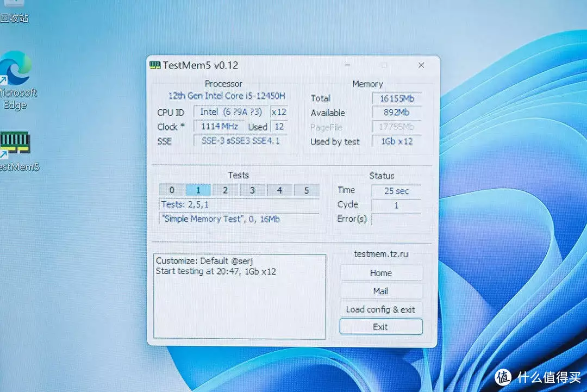This screenshot has width=587, height=392.
Task: Click the Used threads value 12
Action: [279, 127]
